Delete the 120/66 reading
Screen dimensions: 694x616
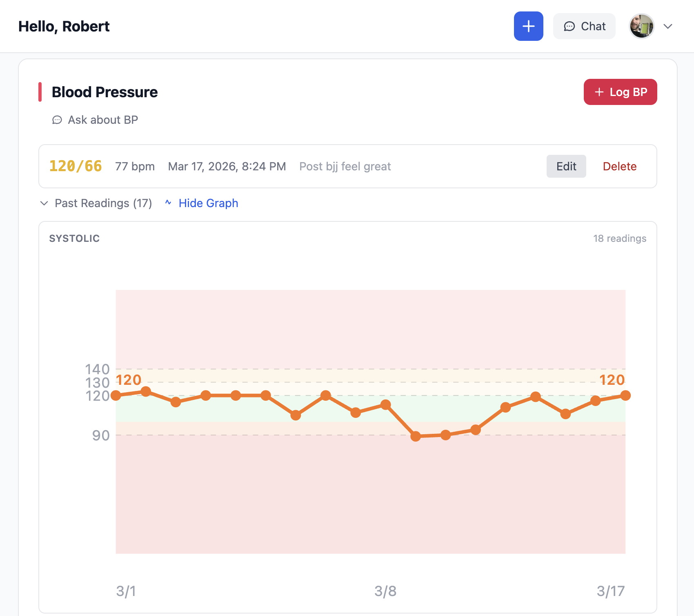point(619,166)
